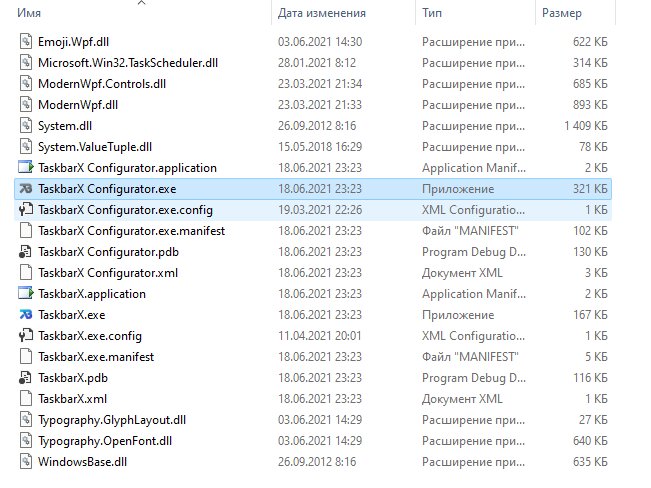Select the System.ValueTuple.dll icon

point(26,147)
